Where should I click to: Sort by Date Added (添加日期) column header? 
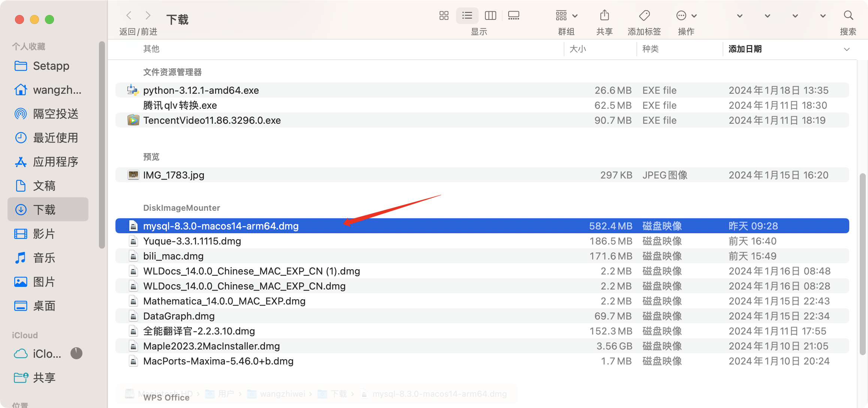pyautogui.click(x=745, y=49)
